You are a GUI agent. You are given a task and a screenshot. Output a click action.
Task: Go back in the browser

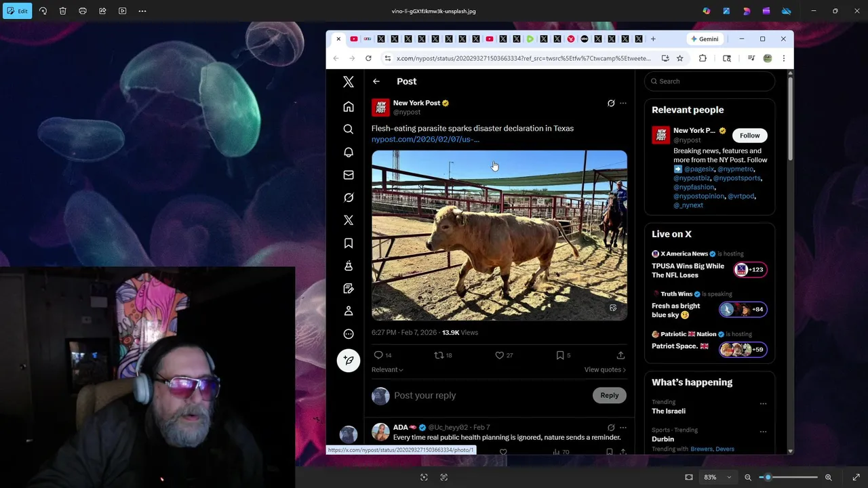tap(336, 58)
